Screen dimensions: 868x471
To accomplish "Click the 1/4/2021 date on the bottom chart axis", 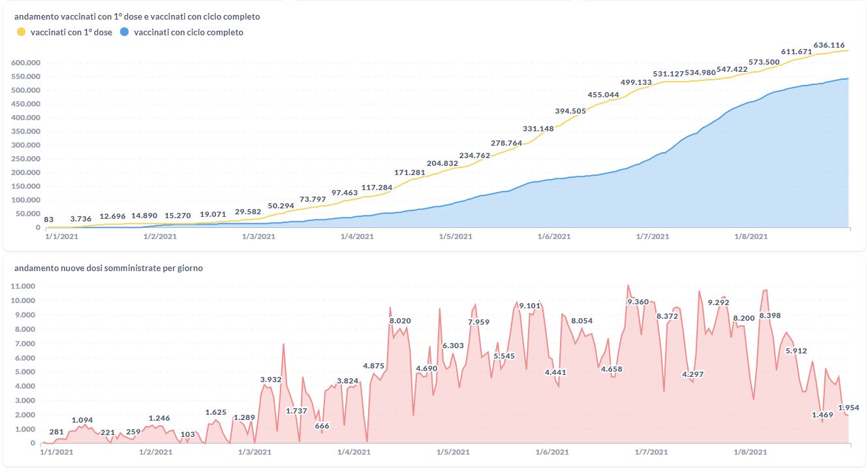I will click(x=355, y=452).
